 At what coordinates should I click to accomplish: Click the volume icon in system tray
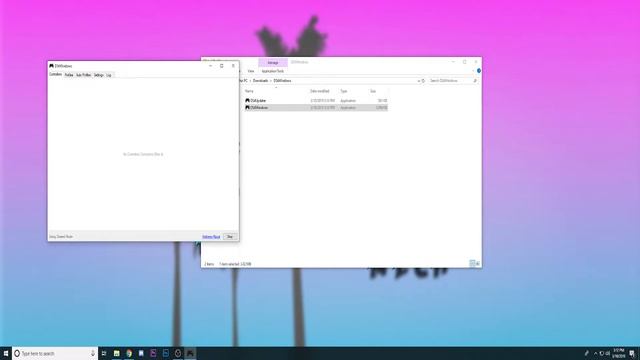[x=608, y=353]
